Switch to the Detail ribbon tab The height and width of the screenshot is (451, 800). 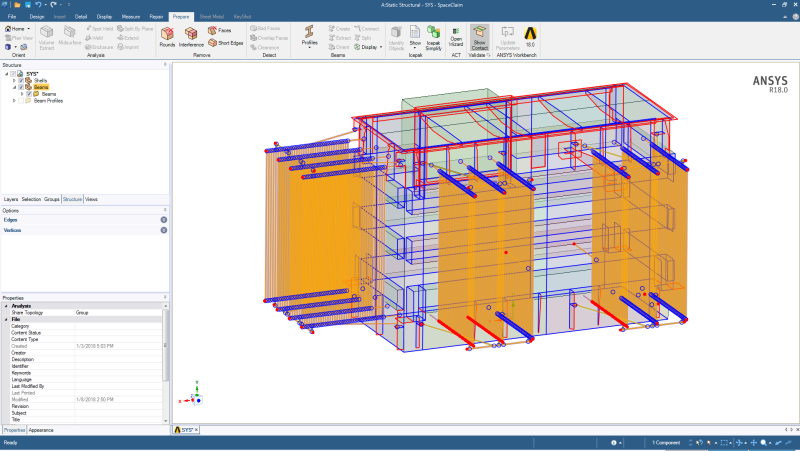[81, 17]
